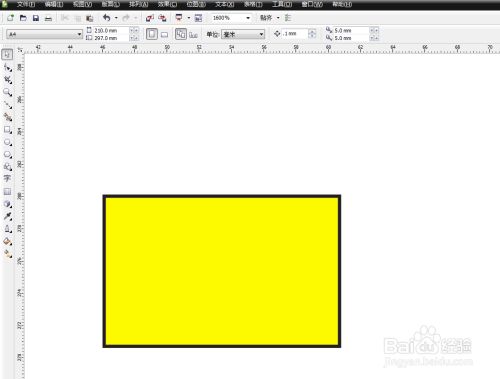Open the Fill bucket tool
500x379 pixels.
click(x=8, y=242)
